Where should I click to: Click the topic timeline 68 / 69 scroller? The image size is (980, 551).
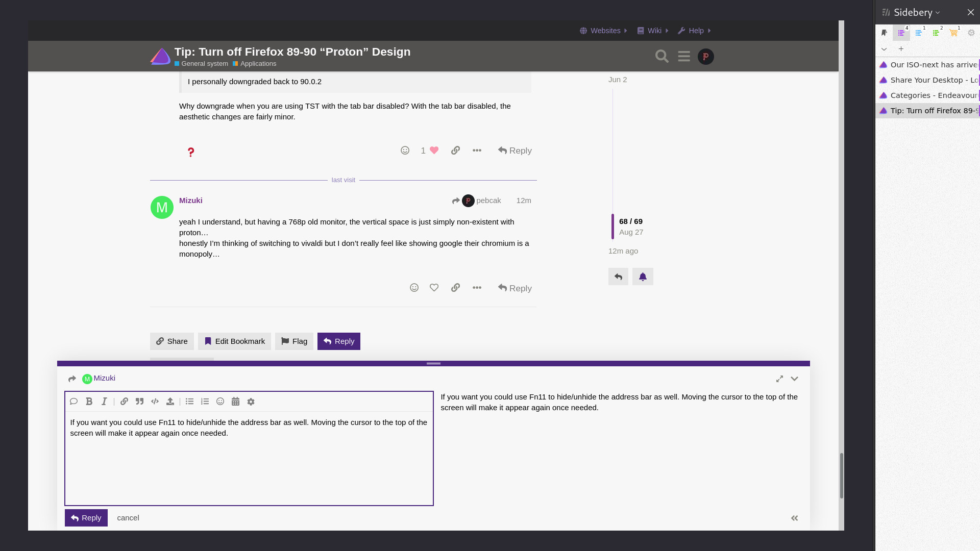click(627, 227)
